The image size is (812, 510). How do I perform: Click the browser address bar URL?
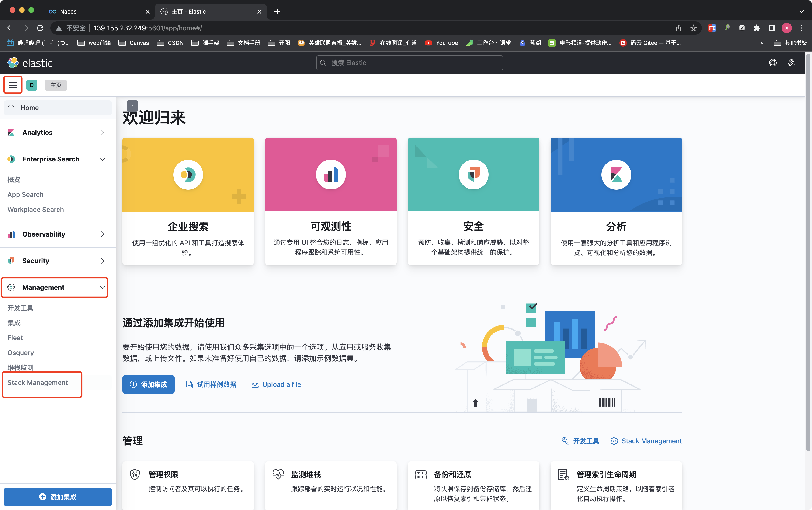point(148,28)
